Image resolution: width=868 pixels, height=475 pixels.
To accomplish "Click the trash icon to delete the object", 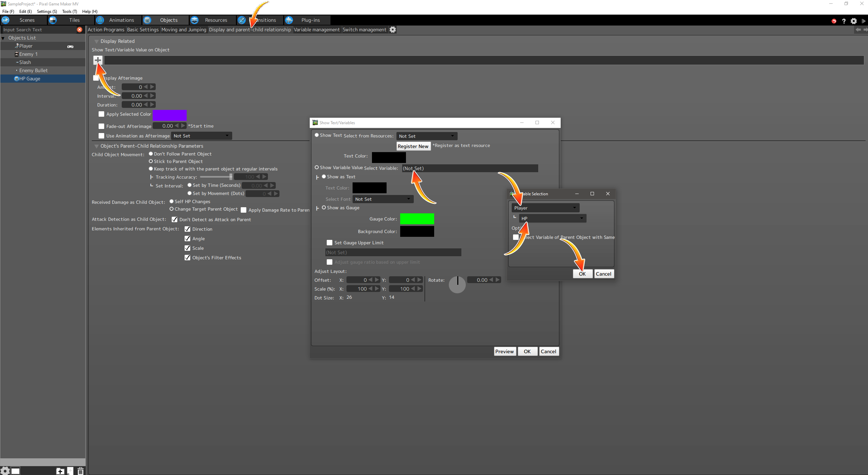I will coord(81,471).
